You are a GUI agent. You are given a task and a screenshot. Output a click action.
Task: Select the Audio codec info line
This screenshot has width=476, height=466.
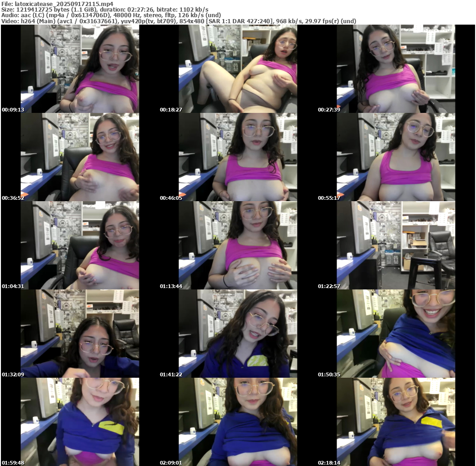(111, 15)
